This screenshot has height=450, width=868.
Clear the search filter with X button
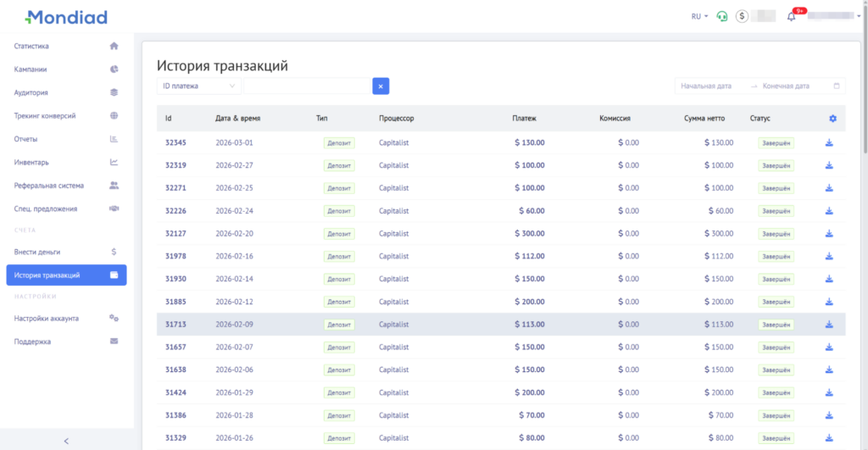(381, 86)
